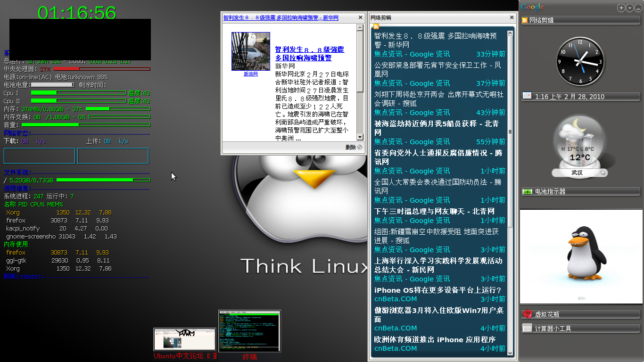The height and width of the screenshot is (362, 644).
Task: Close the article detail popup
Action: click(x=361, y=17)
